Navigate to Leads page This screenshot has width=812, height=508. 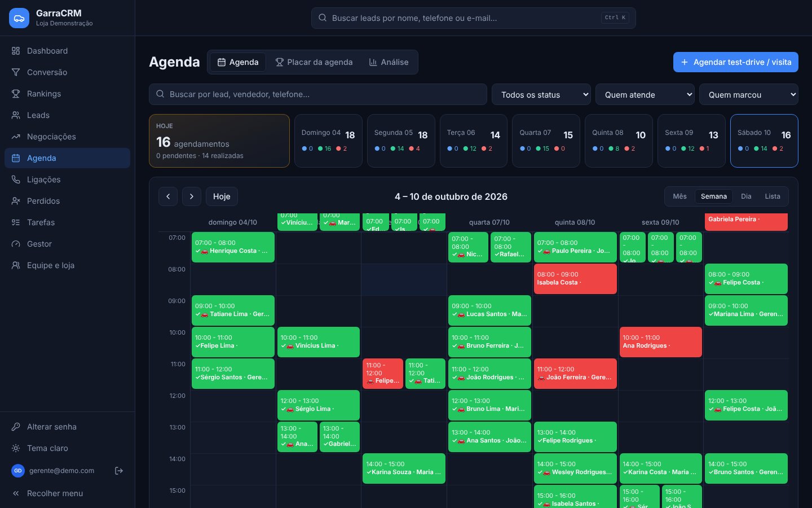click(67, 115)
